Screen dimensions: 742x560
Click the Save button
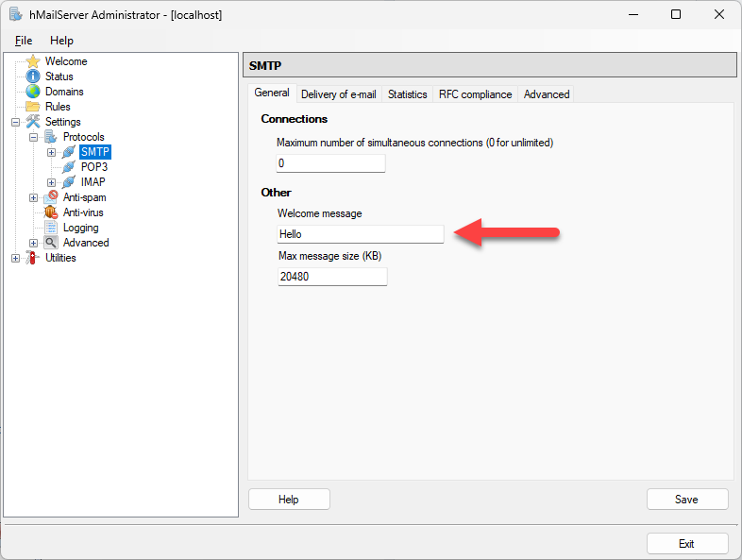tap(687, 500)
